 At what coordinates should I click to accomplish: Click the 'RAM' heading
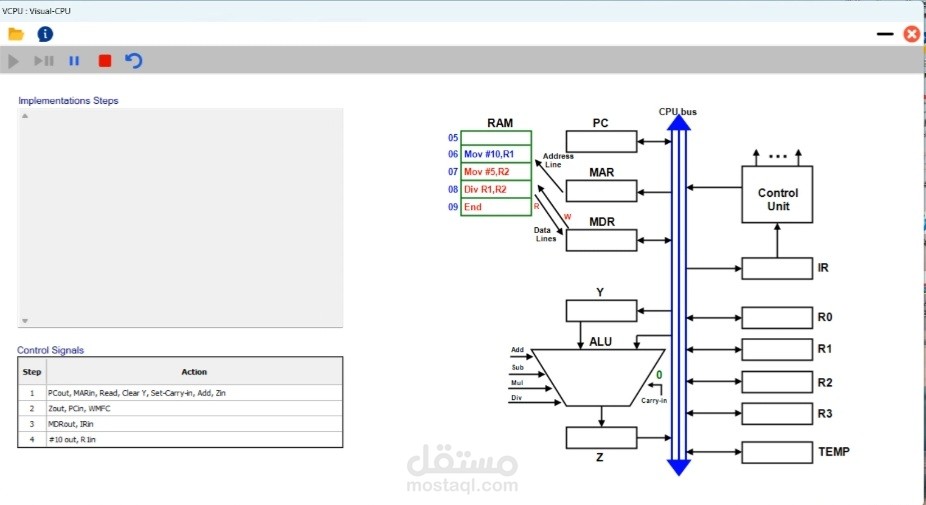pyautogui.click(x=500, y=123)
